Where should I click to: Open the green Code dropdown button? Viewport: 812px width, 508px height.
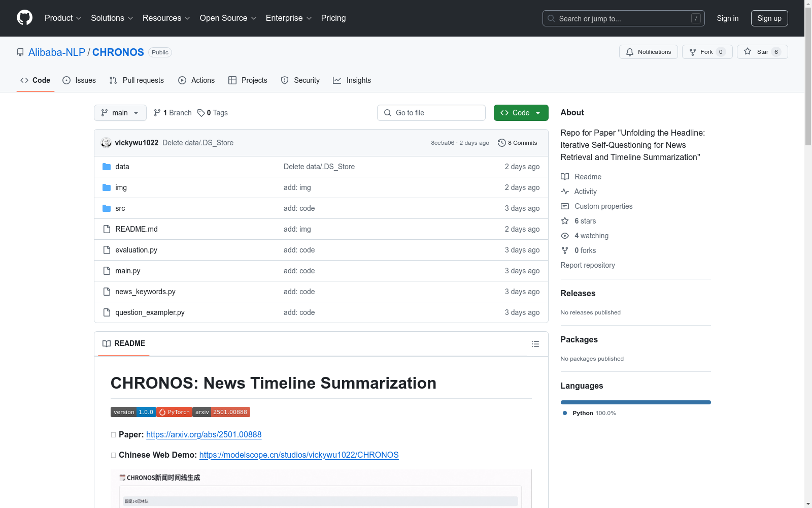click(x=521, y=113)
